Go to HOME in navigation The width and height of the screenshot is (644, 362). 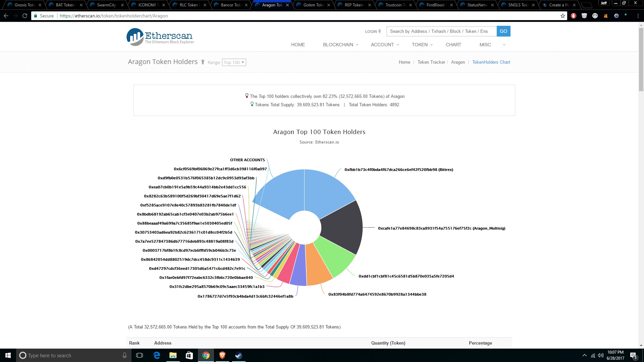point(298,45)
